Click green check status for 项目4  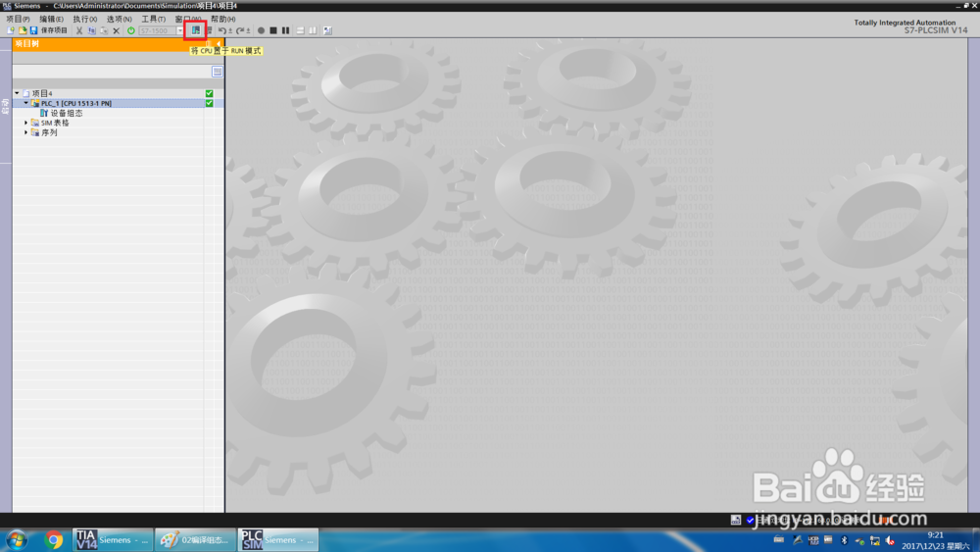(210, 93)
